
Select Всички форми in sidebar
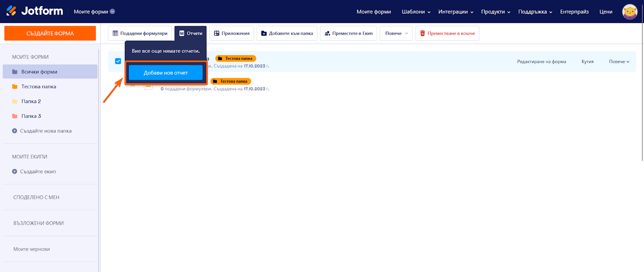click(50, 72)
